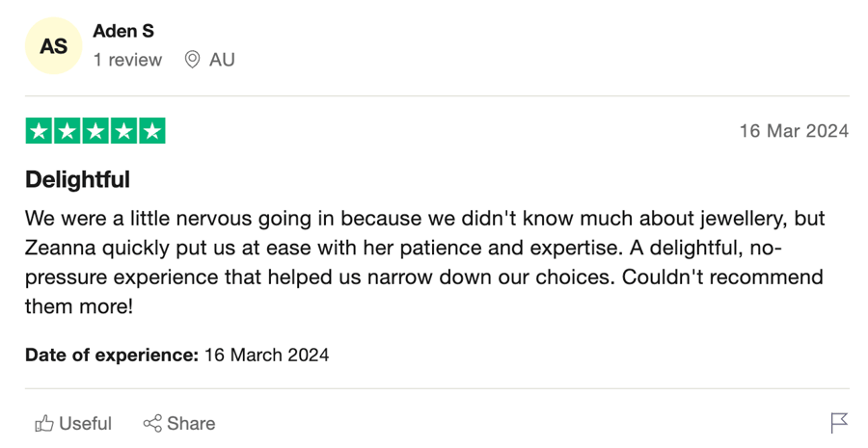Click the '1 review' count text
868x448 pixels.
coord(128,60)
